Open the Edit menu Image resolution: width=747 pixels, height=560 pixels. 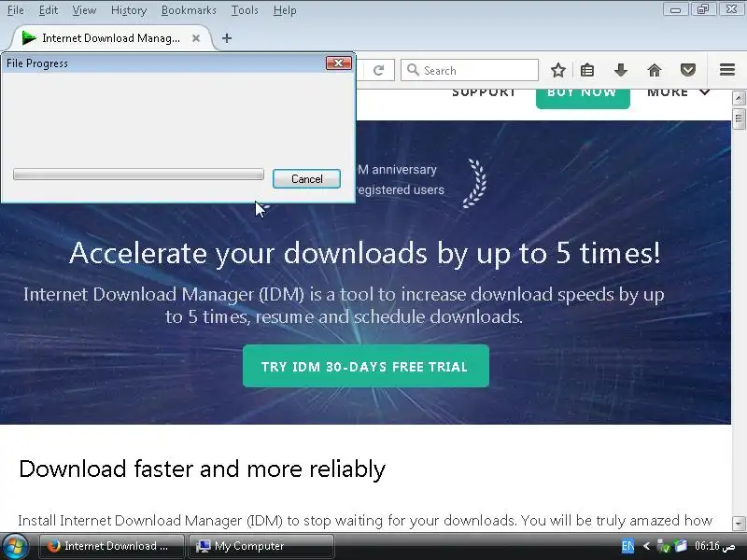[49, 10]
